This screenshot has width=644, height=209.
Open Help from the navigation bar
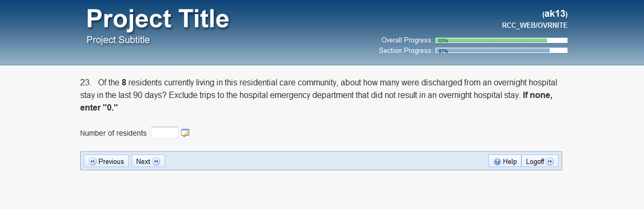click(505, 161)
